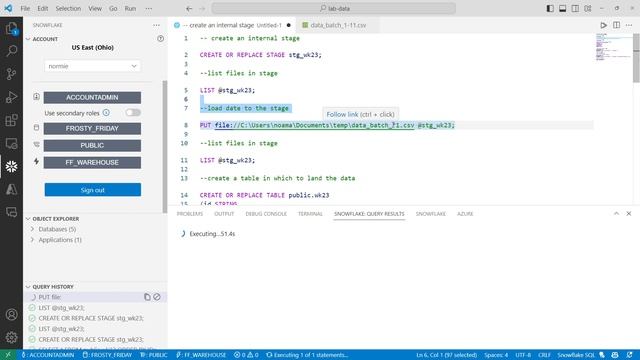The width and height of the screenshot is (640, 360).
Task: Click Execute query play icon in editor
Action: [x=603, y=25]
